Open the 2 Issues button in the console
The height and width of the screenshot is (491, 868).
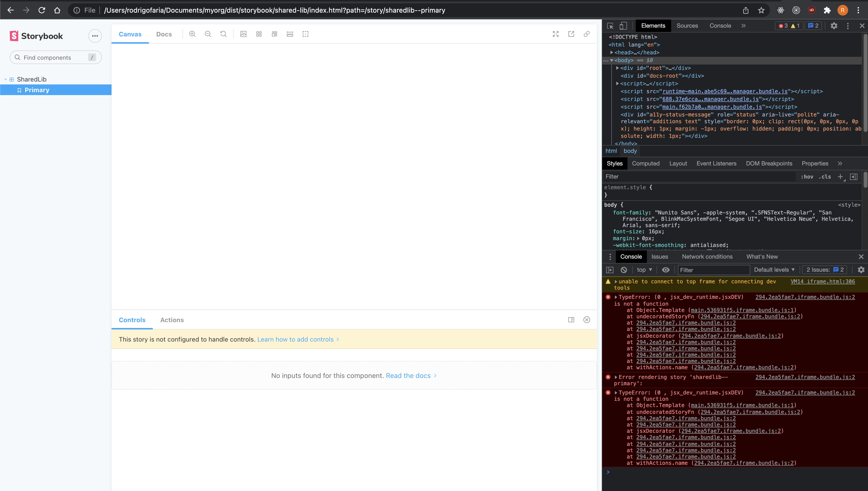825,270
